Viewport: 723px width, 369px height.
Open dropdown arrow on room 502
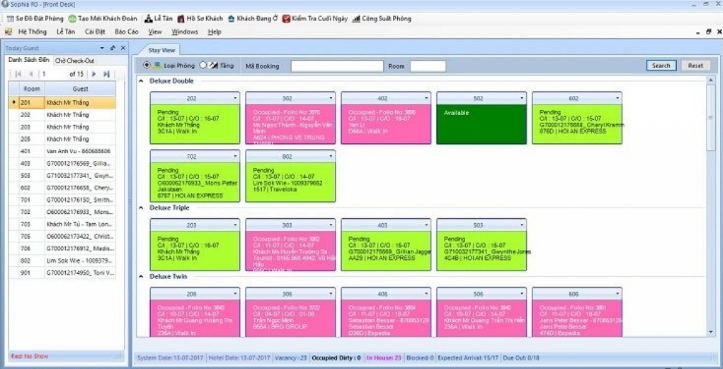(x=522, y=98)
